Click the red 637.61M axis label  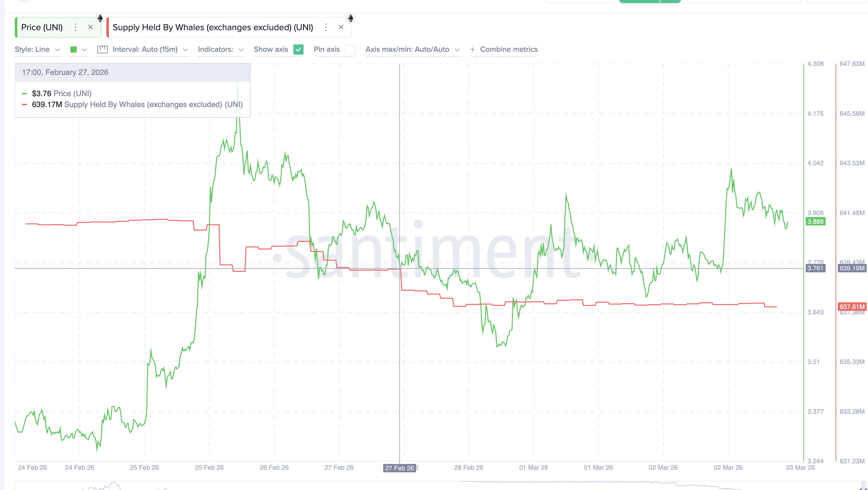pyautogui.click(x=852, y=306)
